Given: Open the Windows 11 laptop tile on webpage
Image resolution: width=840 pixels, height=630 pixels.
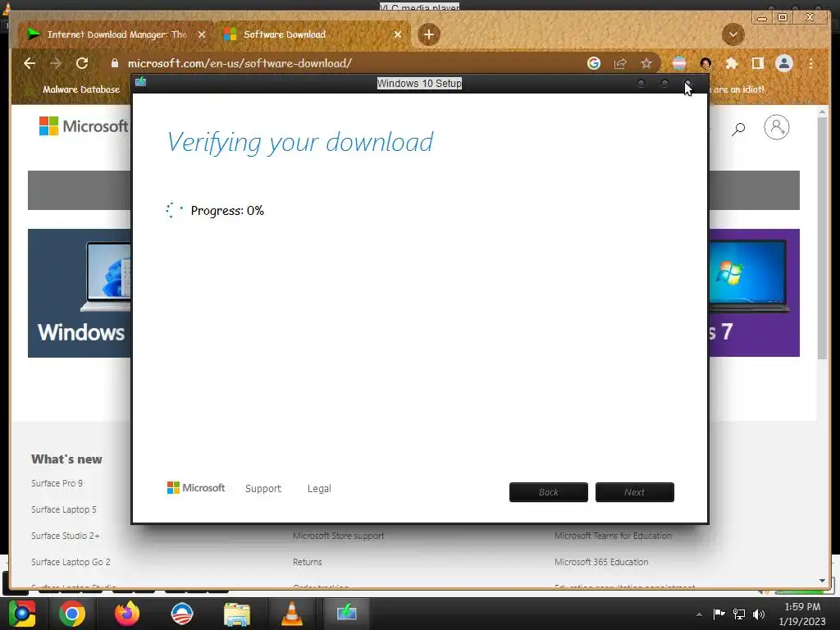Looking at the screenshot, I should coord(80,293).
